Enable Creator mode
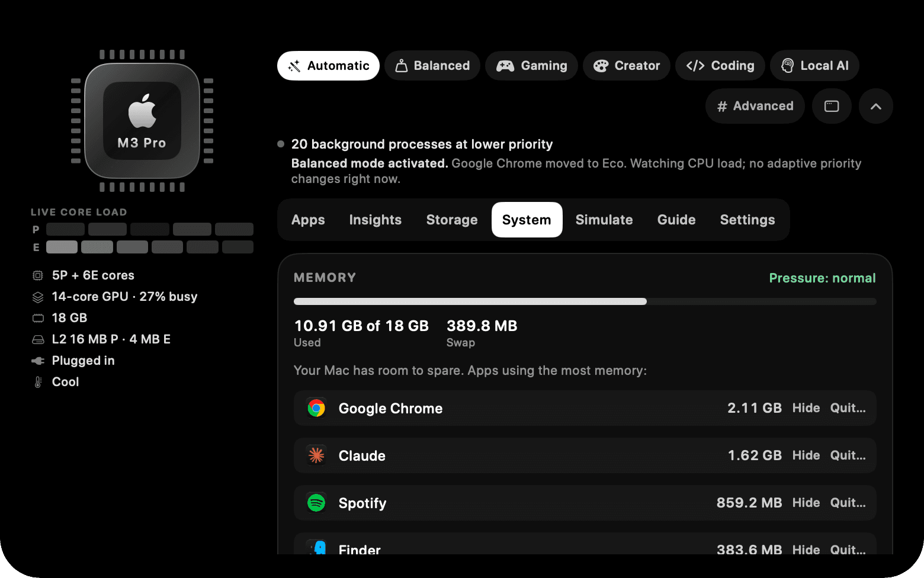 (x=627, y=66)
